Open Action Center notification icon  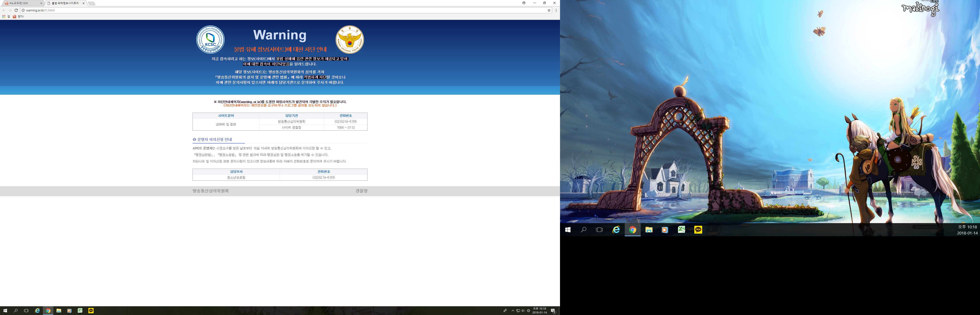553,311
